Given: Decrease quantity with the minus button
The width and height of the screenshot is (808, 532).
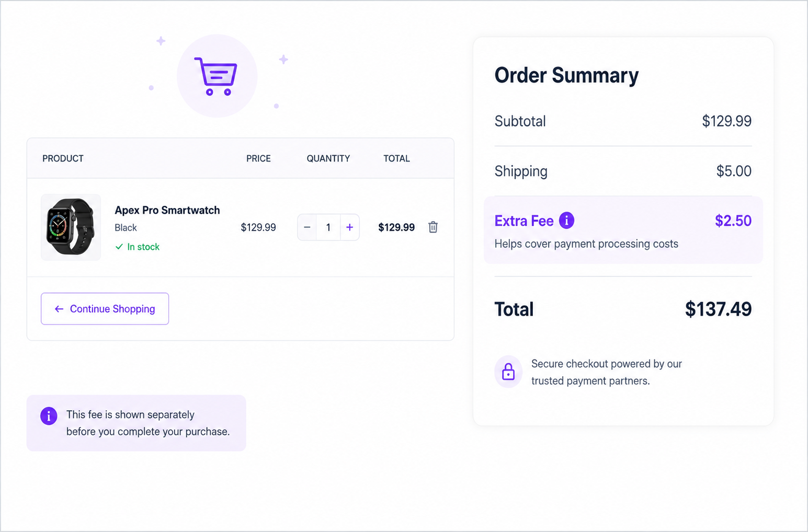Looking at the screenshot, I should pos(307,227).
